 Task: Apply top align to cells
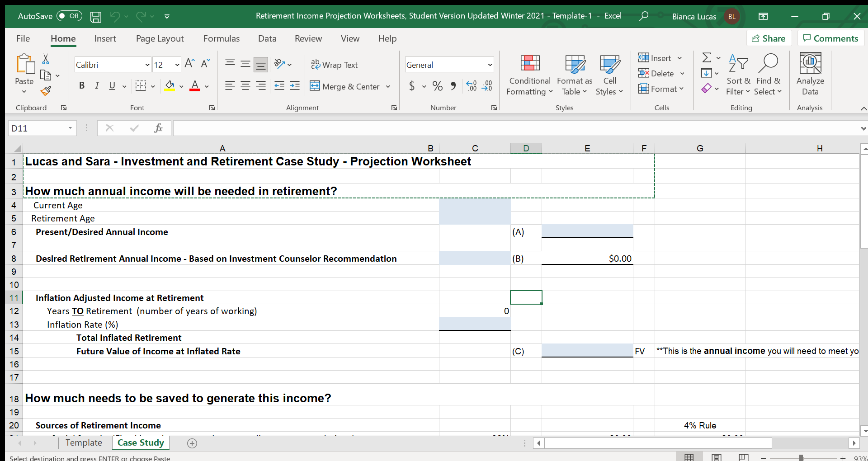tap(230, 64)
